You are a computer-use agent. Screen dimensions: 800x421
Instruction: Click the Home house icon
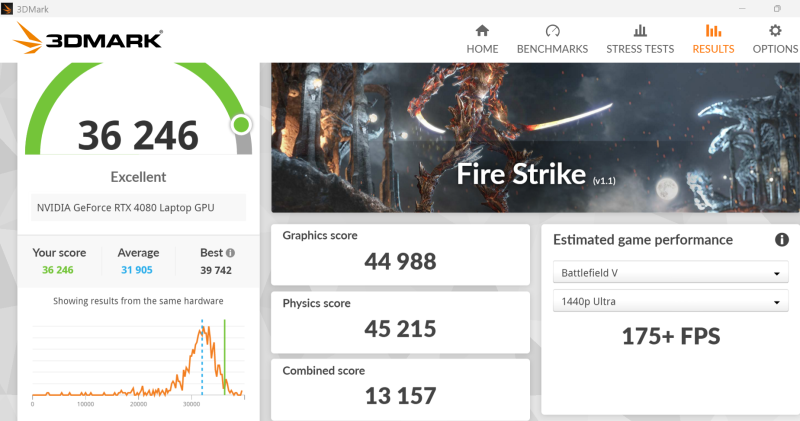(x=482, y=31)
